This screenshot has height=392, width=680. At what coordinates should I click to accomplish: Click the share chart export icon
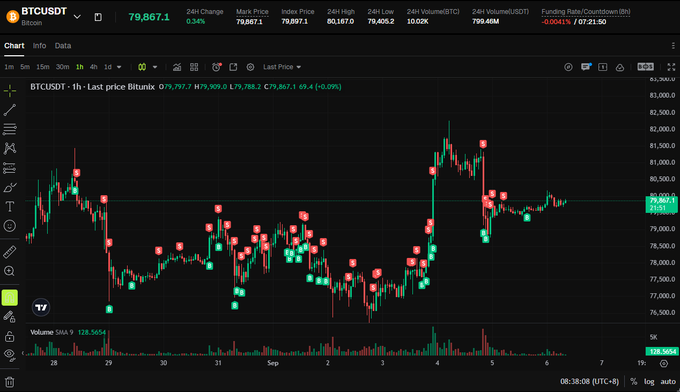click(233, 67)
